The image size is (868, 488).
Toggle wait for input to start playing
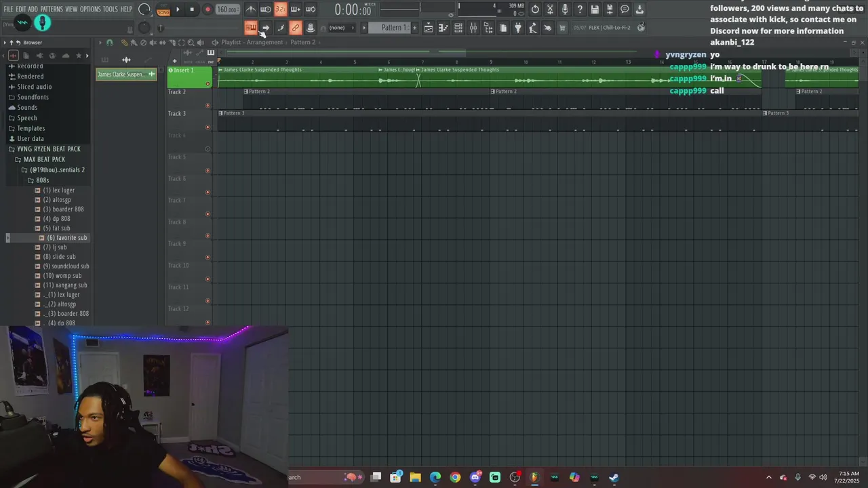point(265,9)
